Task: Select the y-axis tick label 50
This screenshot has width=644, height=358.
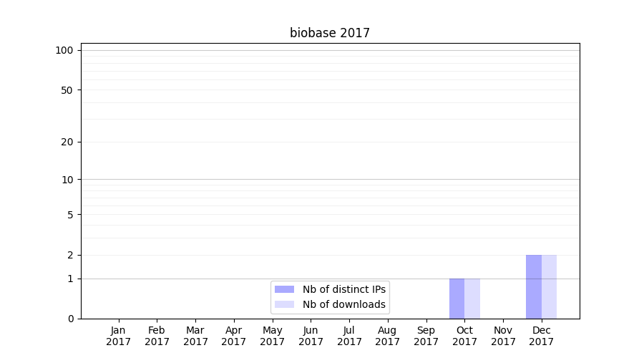Action: (67, 90)
